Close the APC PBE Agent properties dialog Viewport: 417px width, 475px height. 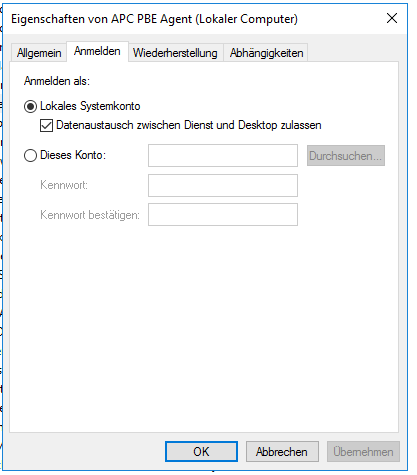coord(392,18)
